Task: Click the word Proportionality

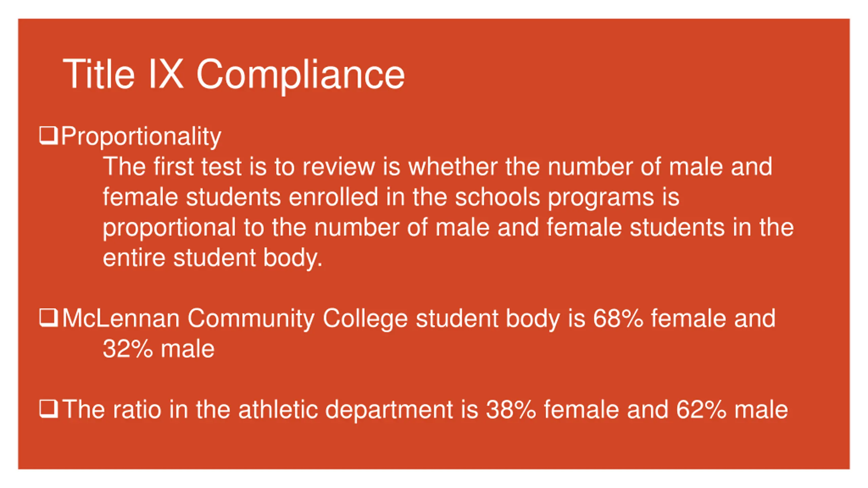Action: click(141, 137)
